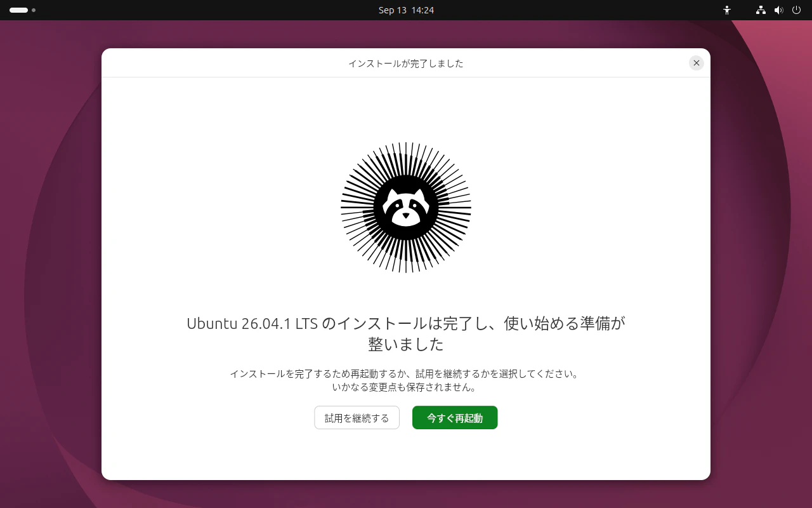
Task: Click the インストールが完了しました title text
Action: pos(406,63)
